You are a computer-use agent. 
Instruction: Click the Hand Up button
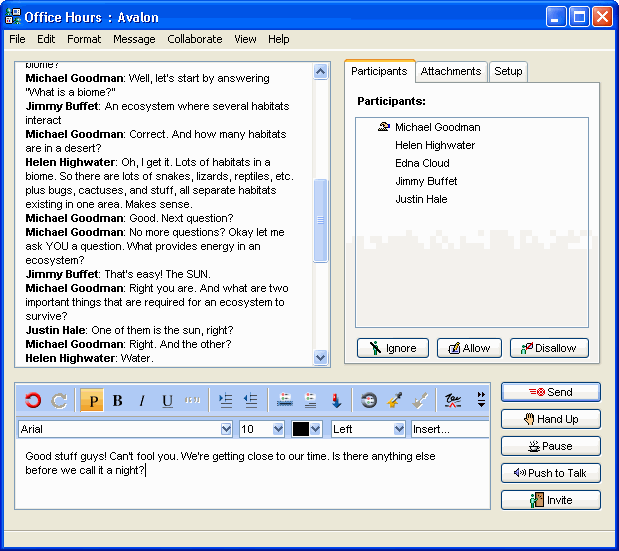point(551,419)
